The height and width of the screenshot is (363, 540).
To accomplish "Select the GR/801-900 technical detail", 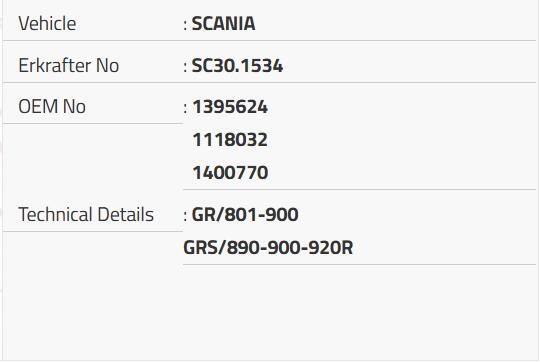I will [245, 215].
